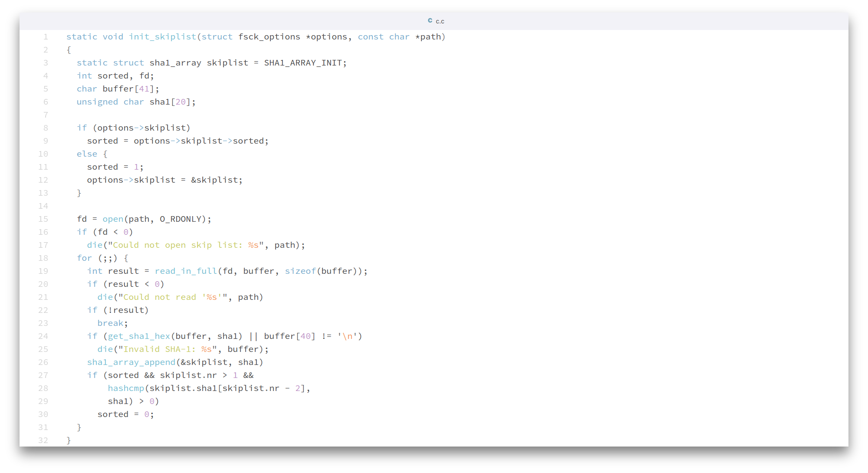Click line number 32 in the gutter
The image size is (868, 473).
click(x=43, y=440)
